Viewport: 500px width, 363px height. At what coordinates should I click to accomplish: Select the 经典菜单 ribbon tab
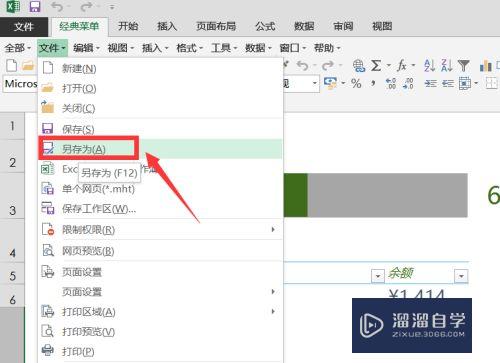coord(79,26)
